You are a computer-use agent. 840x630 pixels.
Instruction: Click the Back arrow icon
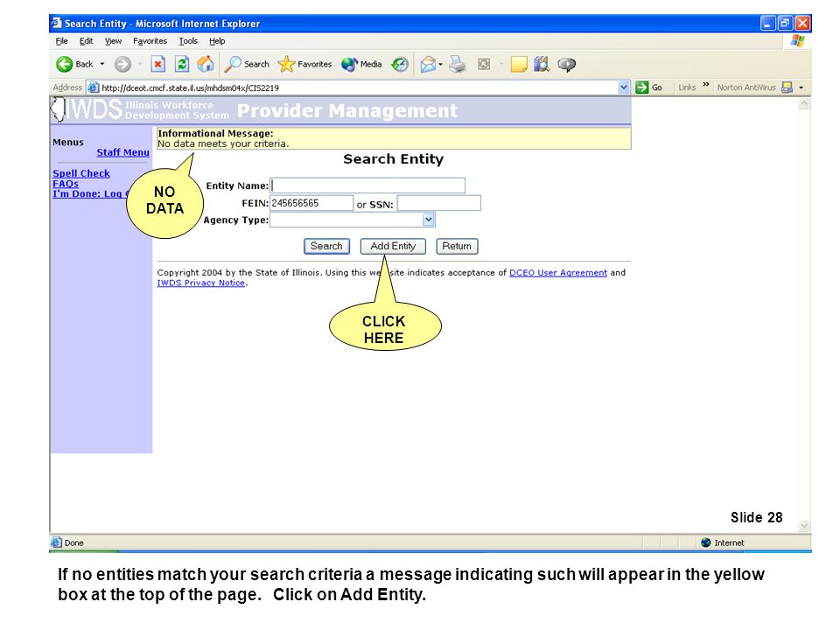64,64
